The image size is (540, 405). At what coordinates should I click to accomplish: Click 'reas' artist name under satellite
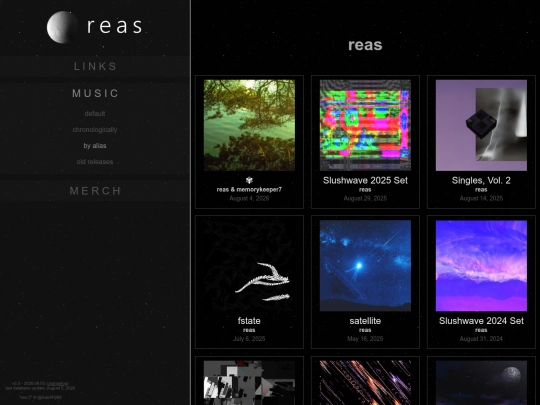pyautogui.click(x=365, y=330)
